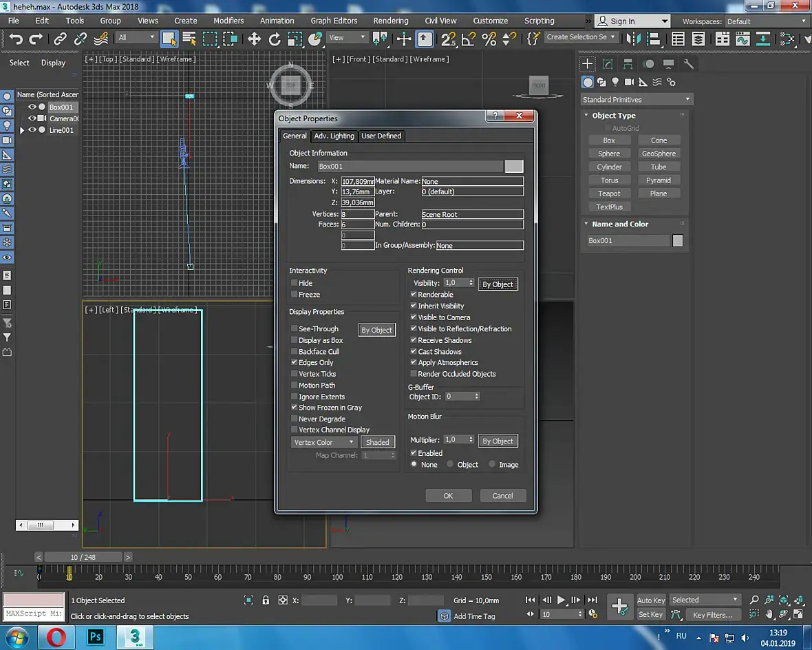The image size is (812, 650).
Task: Open the Vertex Color dropdown
Action: click(x=323, y=442)
